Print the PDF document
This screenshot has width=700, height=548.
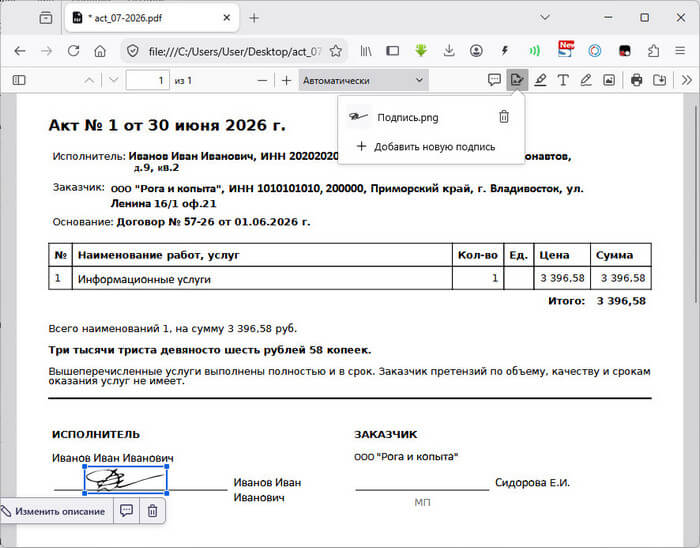pos(637,80)
